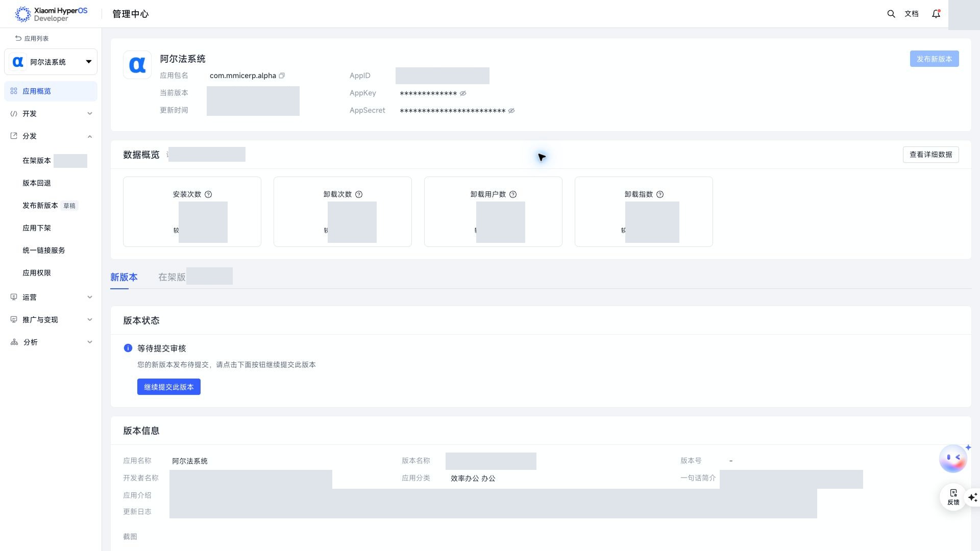Click the 发布新版本 button at top right
The height and width of the screenshot is (551, 980).
pyautogui.click(x=934, y=59)
